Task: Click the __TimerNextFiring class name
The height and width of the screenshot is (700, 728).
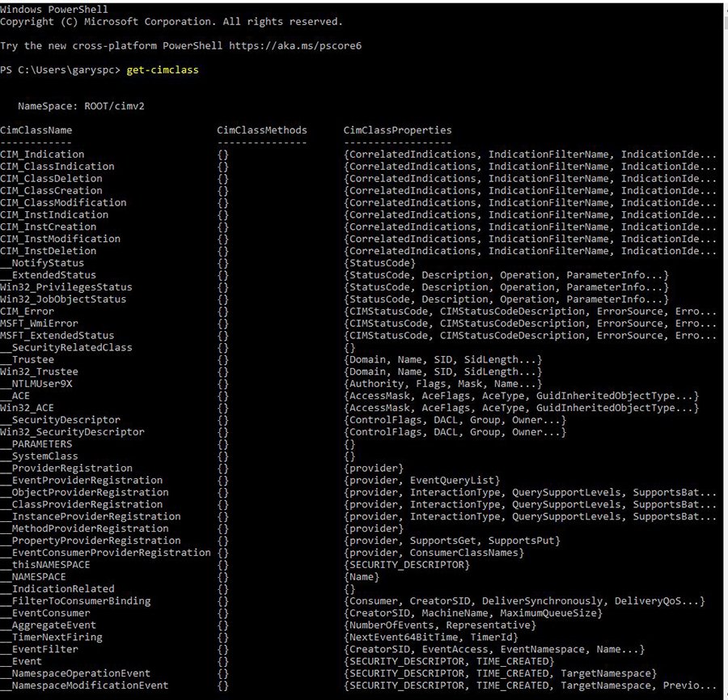Action: tap(54, 637)
